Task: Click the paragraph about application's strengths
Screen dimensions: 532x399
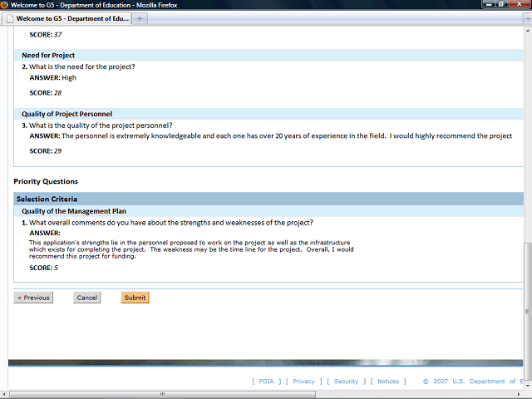Action: coord(191,249)
